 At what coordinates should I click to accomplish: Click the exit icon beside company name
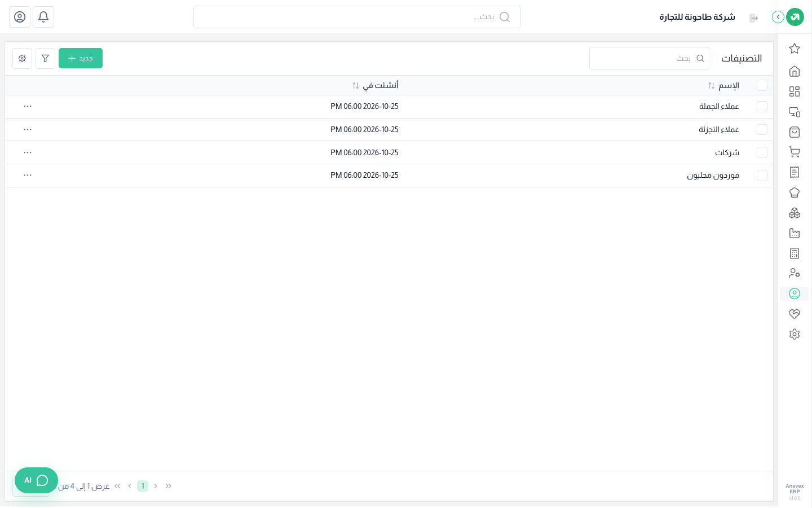click(753, 18)
